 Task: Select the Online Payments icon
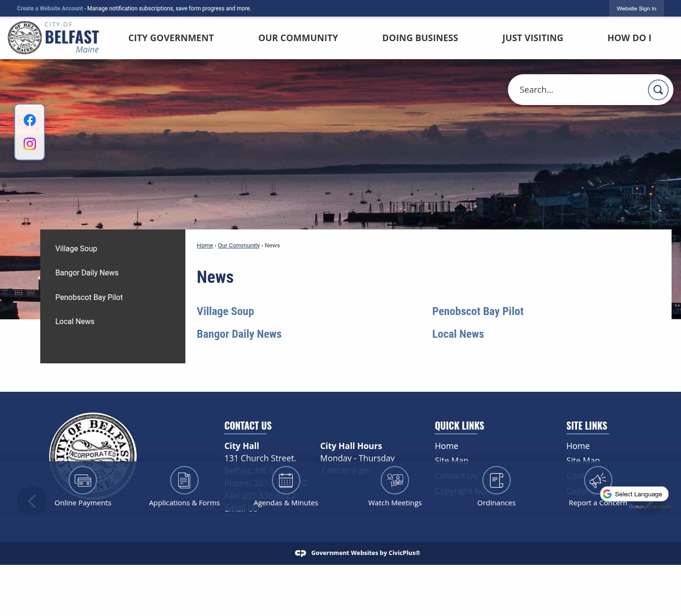(83, 480)
